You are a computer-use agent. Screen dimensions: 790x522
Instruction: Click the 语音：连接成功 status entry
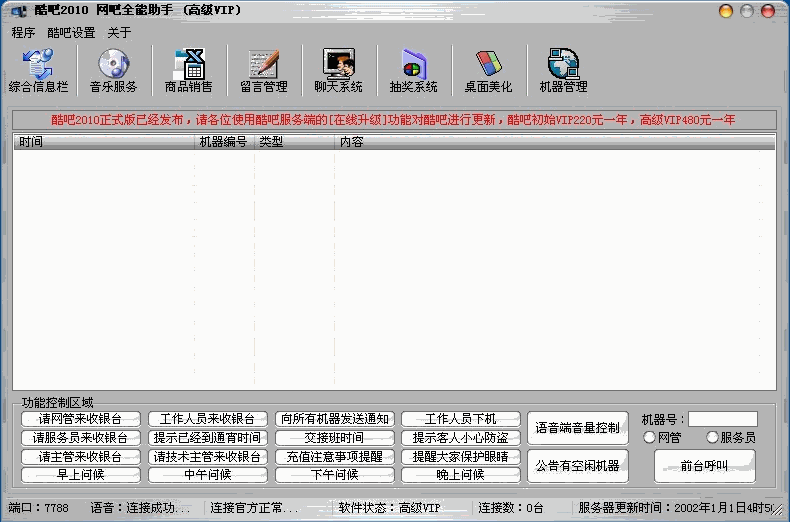(141, 508)
